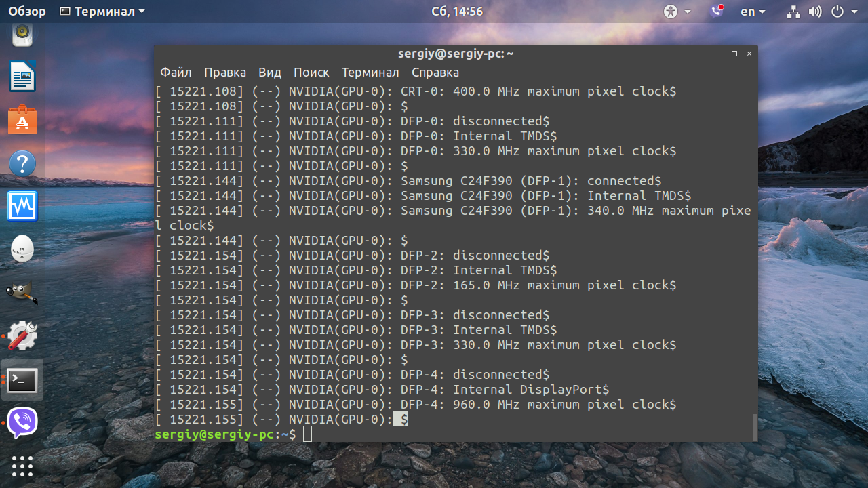
Task: Close the terminal window
Action: click(749, 54)
